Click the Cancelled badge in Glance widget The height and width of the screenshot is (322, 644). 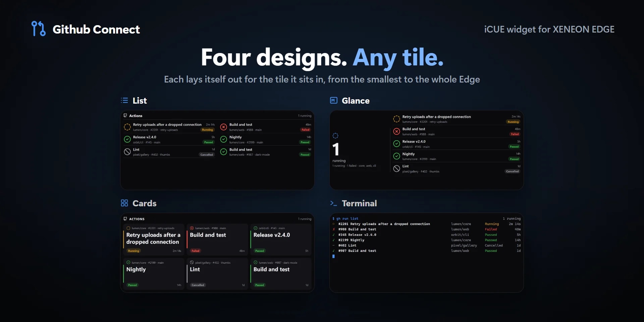pyautogui.click(x=512, y=171)
